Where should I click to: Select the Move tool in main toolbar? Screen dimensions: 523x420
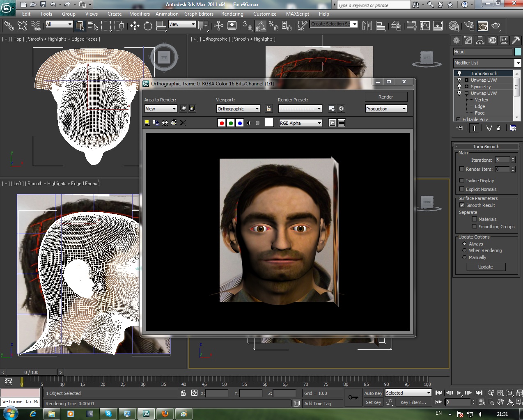click(135, 26)
